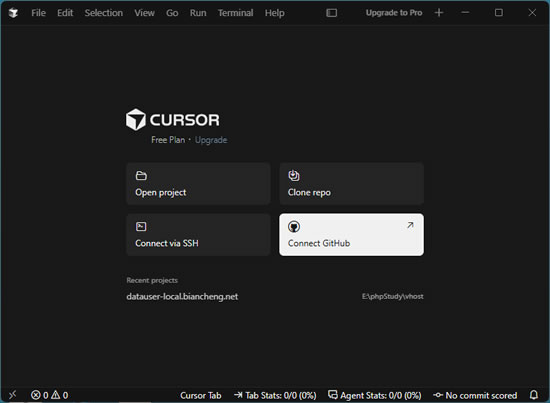Viewport: 550px width, 403px height.
Task: Open the Terminal menu
Action: (x=235, y=13)
